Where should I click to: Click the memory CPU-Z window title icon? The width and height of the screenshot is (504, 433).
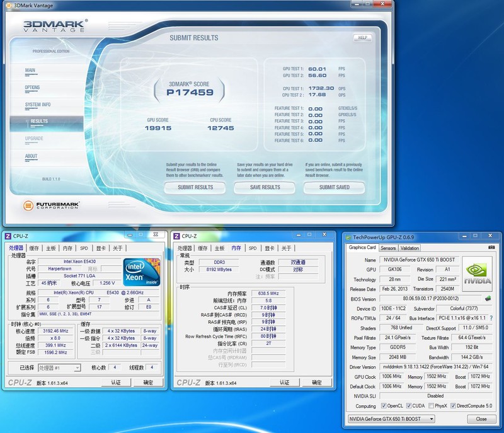[176, 236]
